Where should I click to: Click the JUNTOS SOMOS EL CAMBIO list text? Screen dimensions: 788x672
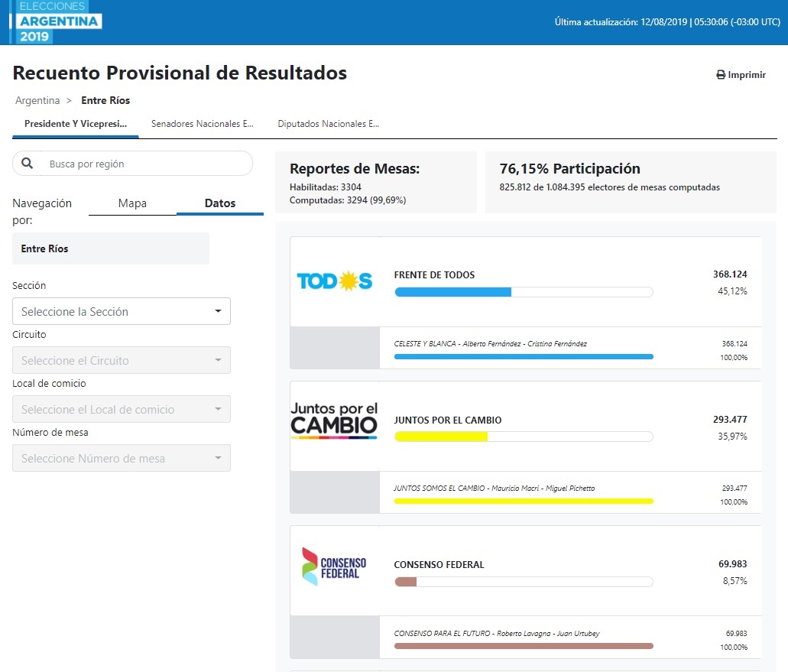pyautogui.click(x=495, y=489)
